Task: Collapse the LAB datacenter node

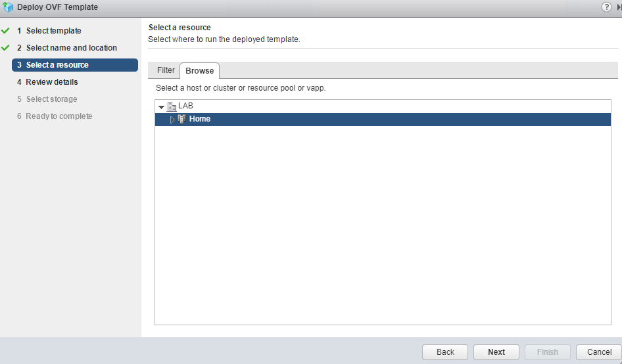Action: click(x=162, y=106)
